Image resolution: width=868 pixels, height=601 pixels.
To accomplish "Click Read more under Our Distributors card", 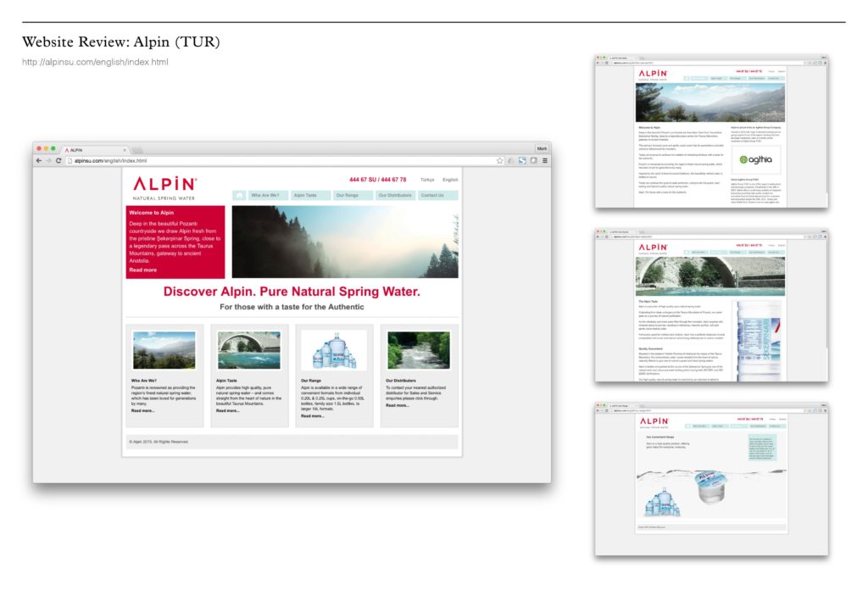I will tap(398, 406).
